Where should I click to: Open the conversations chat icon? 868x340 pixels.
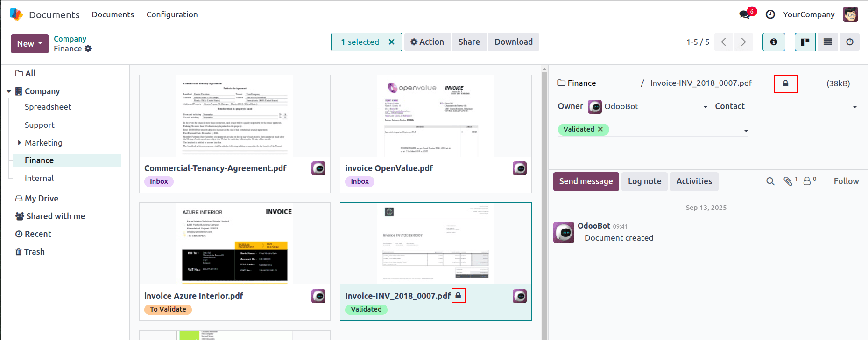pyautogui.click(x=745, y=14)
